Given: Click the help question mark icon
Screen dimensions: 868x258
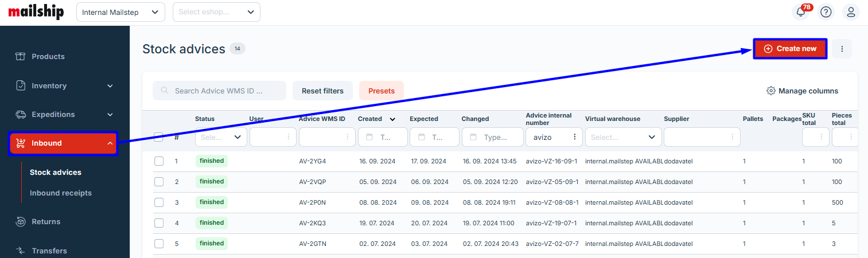Looking at the screenshot, I should point(826,12).
